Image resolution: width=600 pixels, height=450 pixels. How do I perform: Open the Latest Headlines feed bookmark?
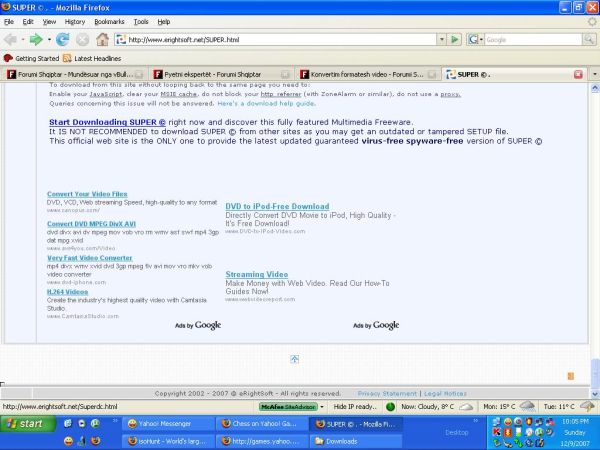[92, 58]
